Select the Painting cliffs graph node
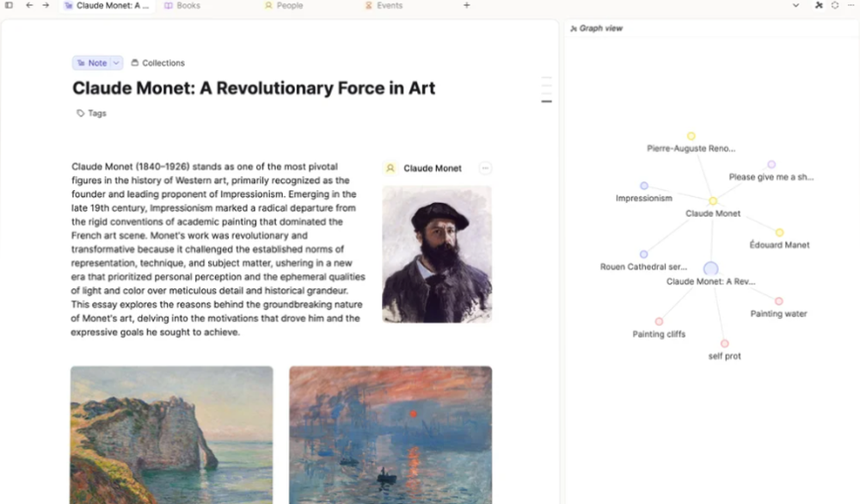Screen dimensions: 860x504 tap(659, 322)
